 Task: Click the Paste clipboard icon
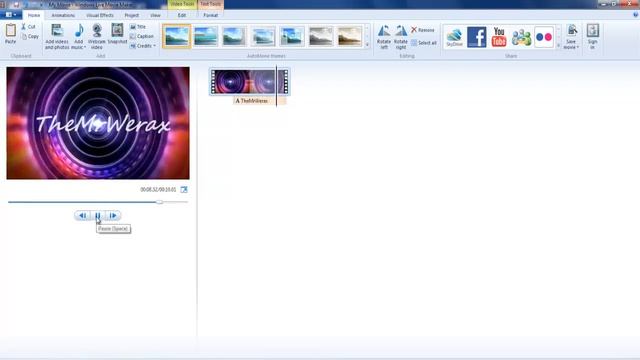11,31
